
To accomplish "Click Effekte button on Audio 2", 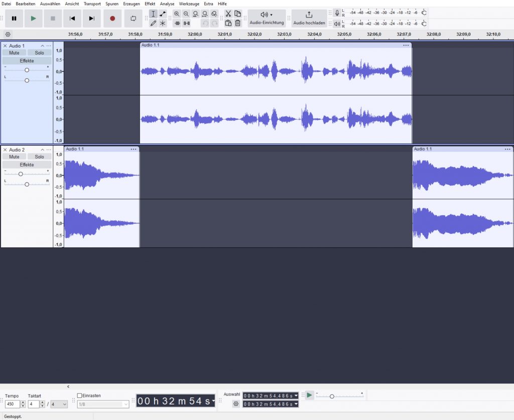I will (27, 165).
